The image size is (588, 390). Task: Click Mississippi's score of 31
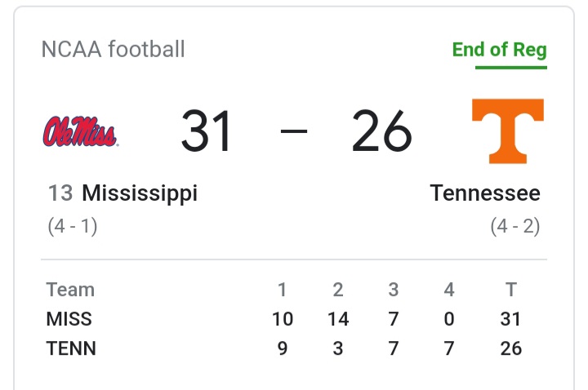point(207,131)
